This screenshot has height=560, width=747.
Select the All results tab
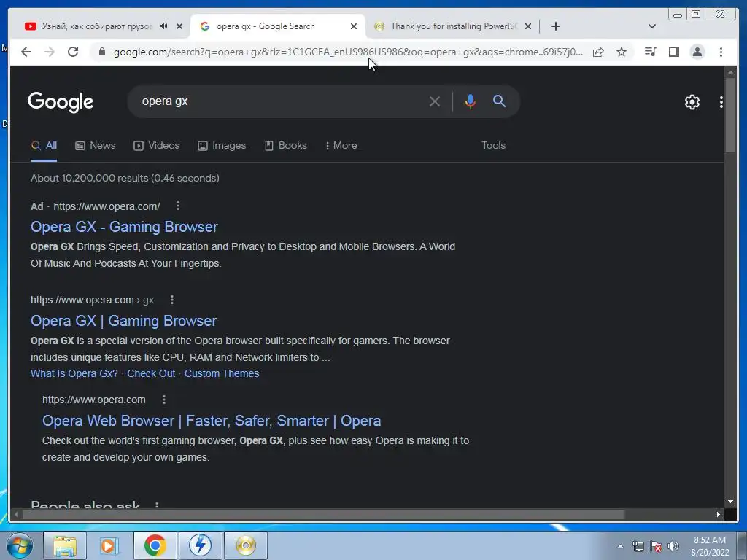pos(44,146)
